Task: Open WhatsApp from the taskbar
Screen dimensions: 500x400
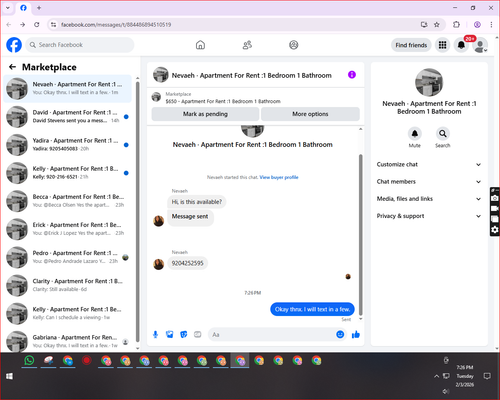Action: point(29,360)
